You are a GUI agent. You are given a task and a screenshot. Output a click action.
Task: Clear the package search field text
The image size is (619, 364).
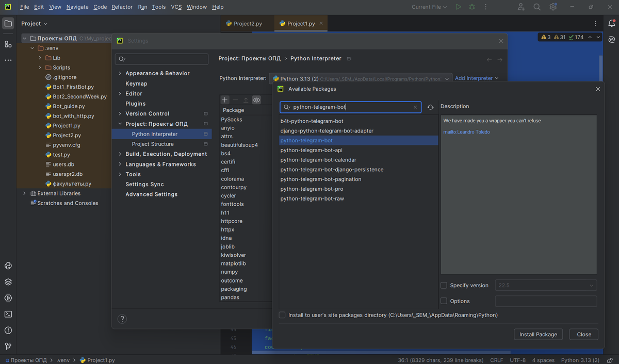(415, 107)
